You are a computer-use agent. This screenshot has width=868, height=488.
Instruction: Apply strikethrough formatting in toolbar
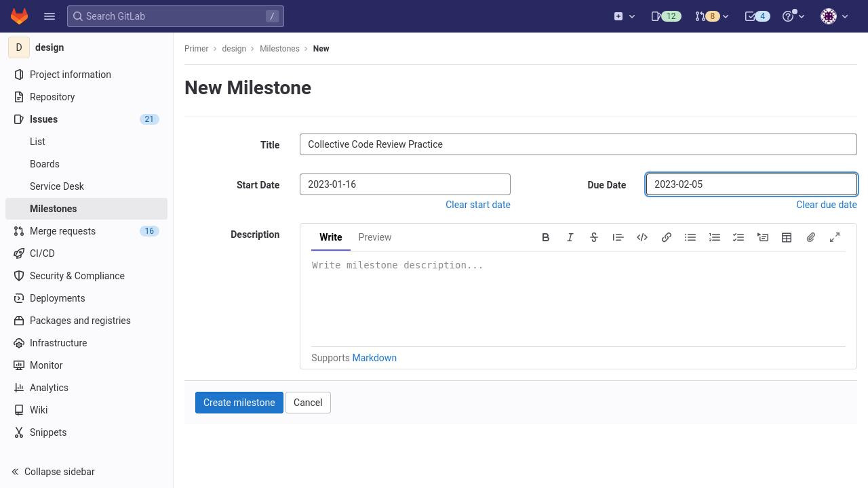(594, 237)
